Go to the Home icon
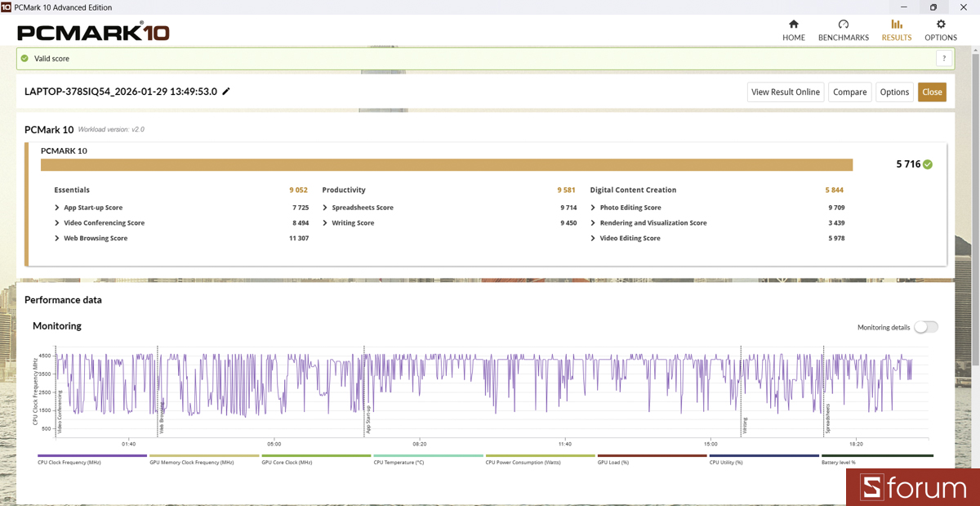 pos(793,25)
